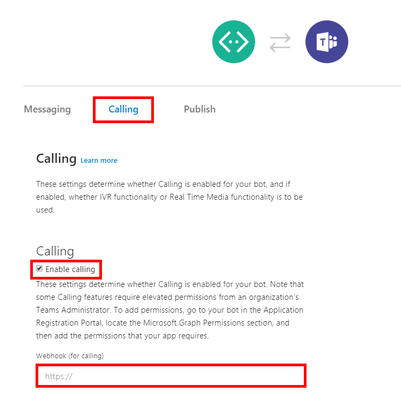Click the Webhook (for calling) label
Image resolution: width=401 pixels, height=400 pixels.
[70, 356]
